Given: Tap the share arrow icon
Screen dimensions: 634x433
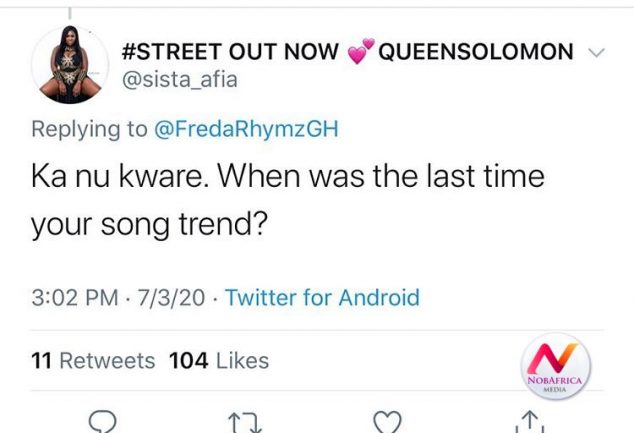Looking at the screenshot, I should [530, 422].
